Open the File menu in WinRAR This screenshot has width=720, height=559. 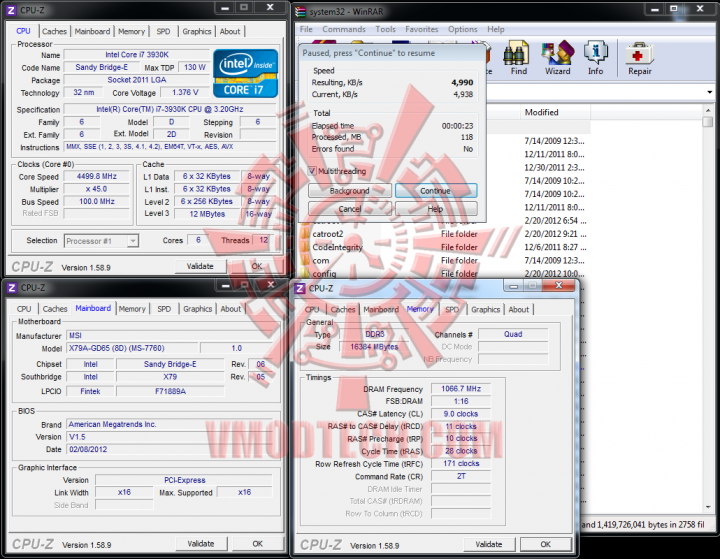306,29
